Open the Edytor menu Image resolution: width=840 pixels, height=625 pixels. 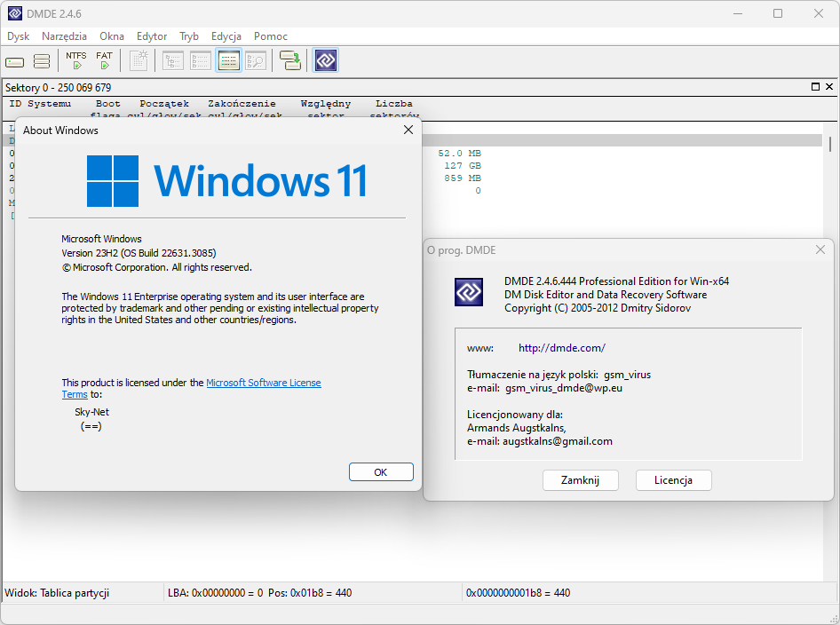click(152, 36)
